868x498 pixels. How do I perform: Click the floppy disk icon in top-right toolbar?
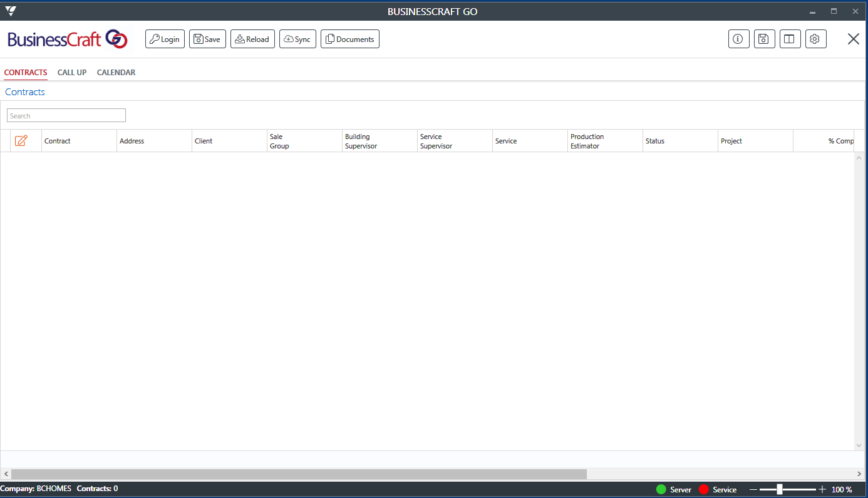tap(764, 39)
